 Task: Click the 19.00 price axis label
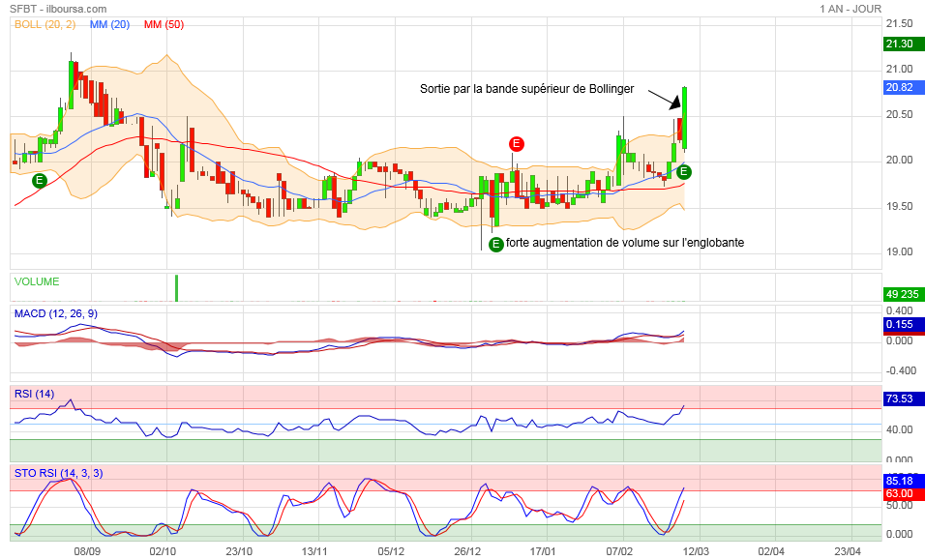click(x=900, y=251)
